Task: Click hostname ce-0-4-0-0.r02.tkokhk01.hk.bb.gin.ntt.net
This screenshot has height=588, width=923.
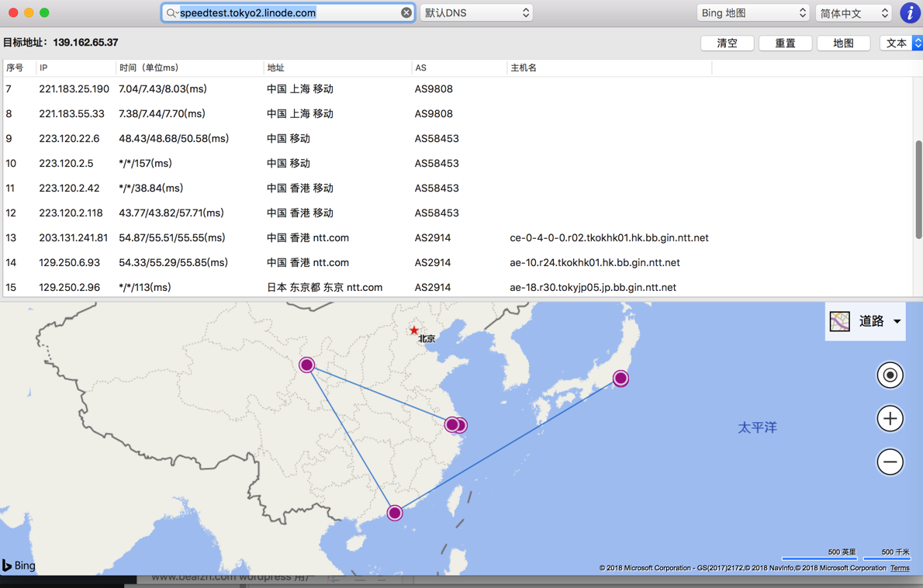Action: [x=609, y=238]
